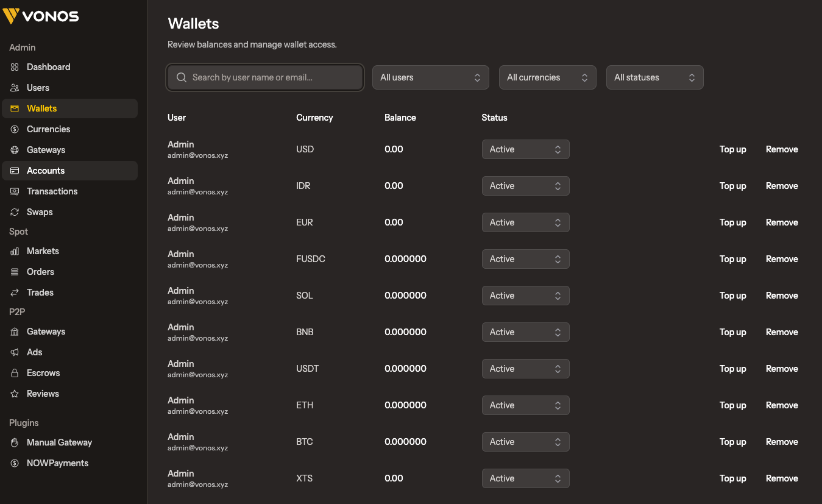Open the IDR wallet status dropdown
Viewport: 822px width, 504px height.
[x=525, y=186]
